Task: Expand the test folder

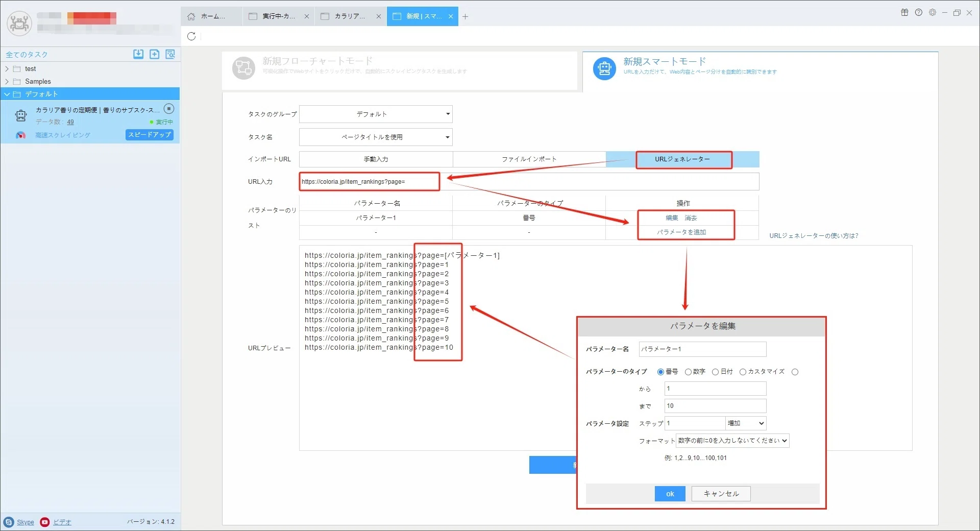Action: click(x=7, y=69)
